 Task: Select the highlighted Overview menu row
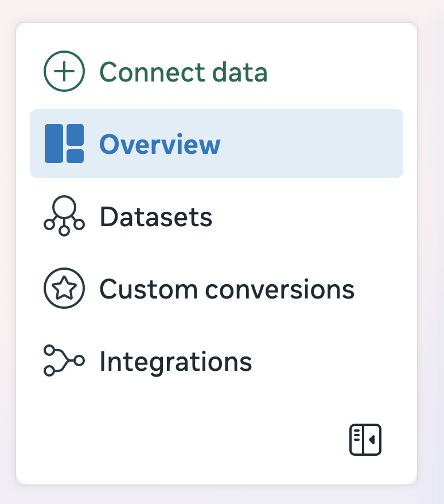pos(216,144)
